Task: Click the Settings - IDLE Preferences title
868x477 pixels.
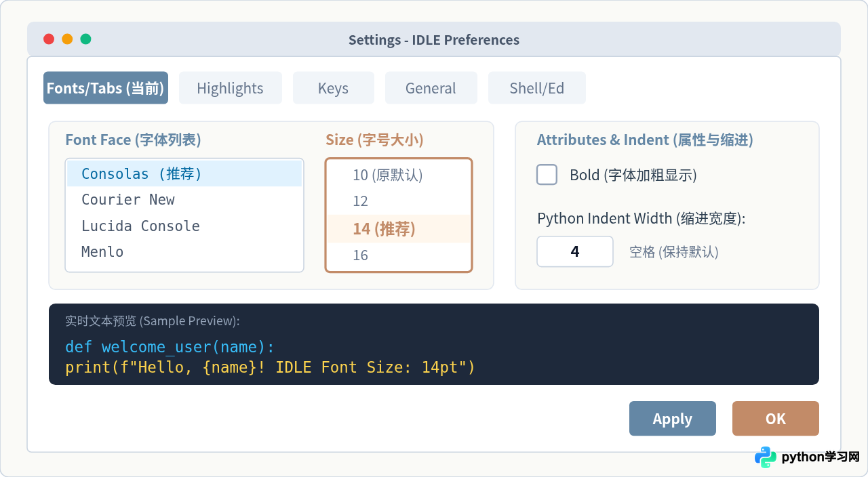Action: pos(434,40)
